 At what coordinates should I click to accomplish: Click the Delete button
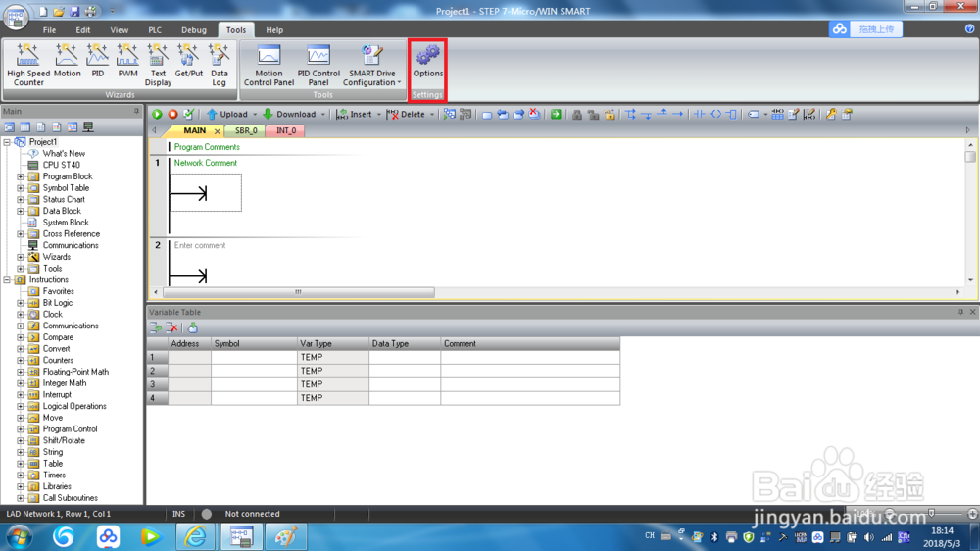(407, 115)
